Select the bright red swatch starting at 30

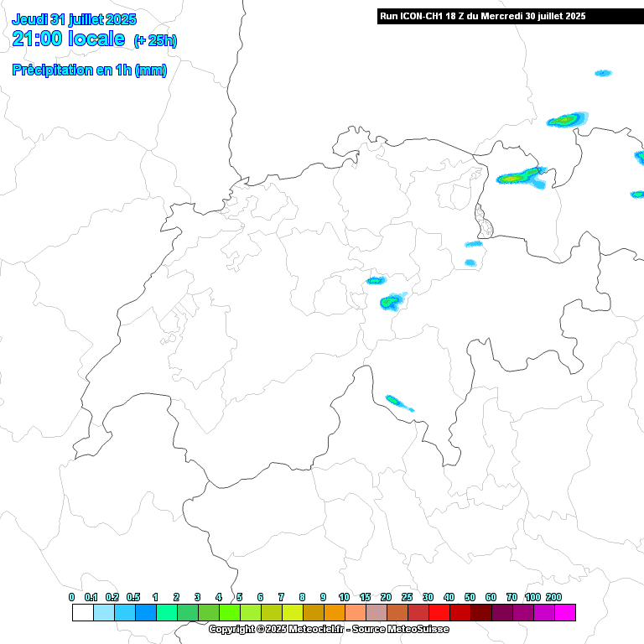439,612
